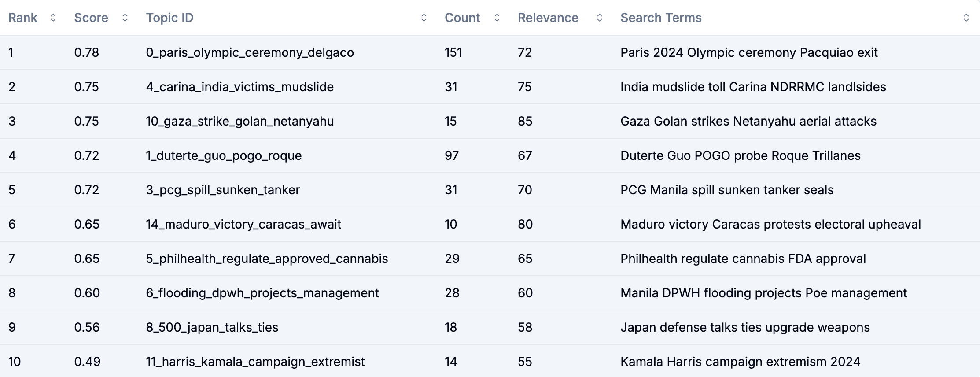Click the Score column sort arrows
Screen dimensions: 980x377
click(x=125, y=18)
